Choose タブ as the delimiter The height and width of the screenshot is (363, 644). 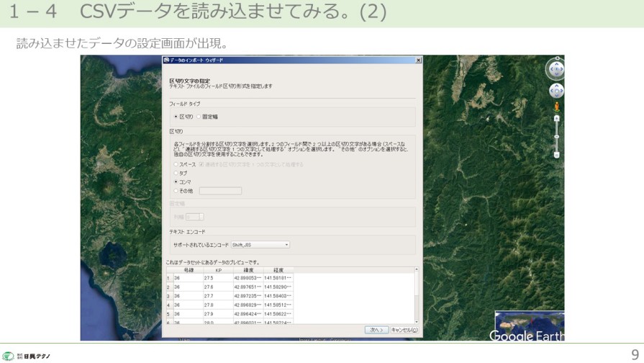coord(176,174)
